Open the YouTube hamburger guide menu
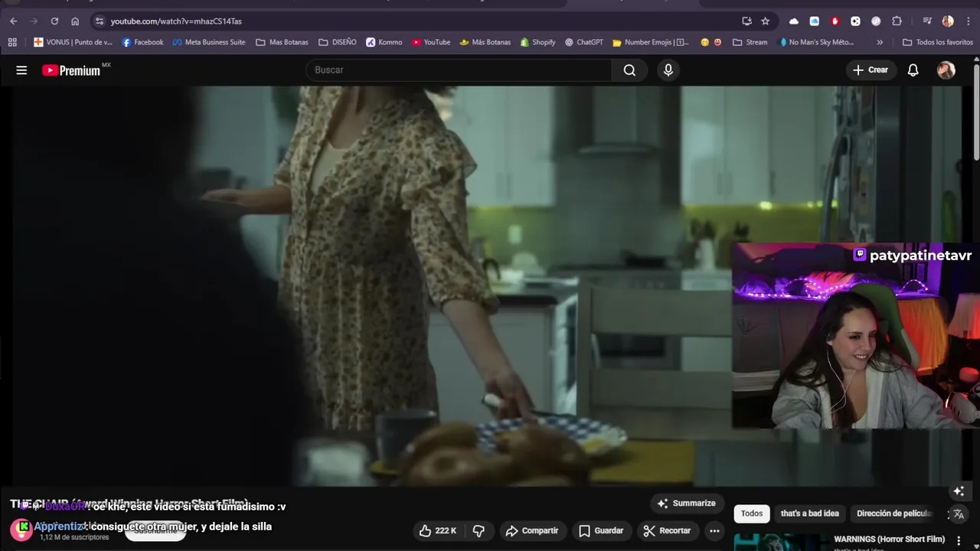Viewport: 980px width, 551px height. click(21, 70)
